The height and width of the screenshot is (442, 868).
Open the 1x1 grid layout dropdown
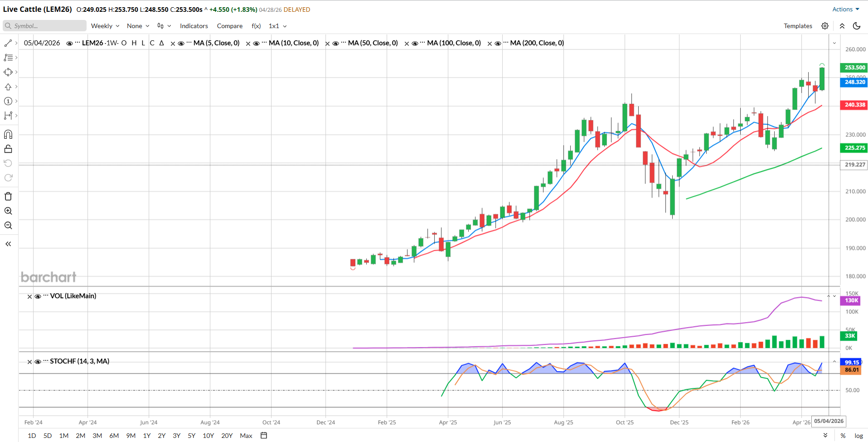(277, 26)
